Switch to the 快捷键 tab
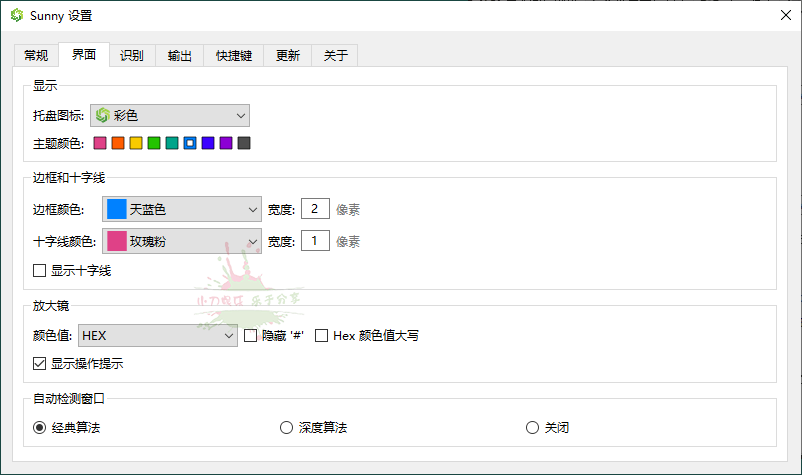The height and width of the screenshot is (475, 802). click(233, 56)
